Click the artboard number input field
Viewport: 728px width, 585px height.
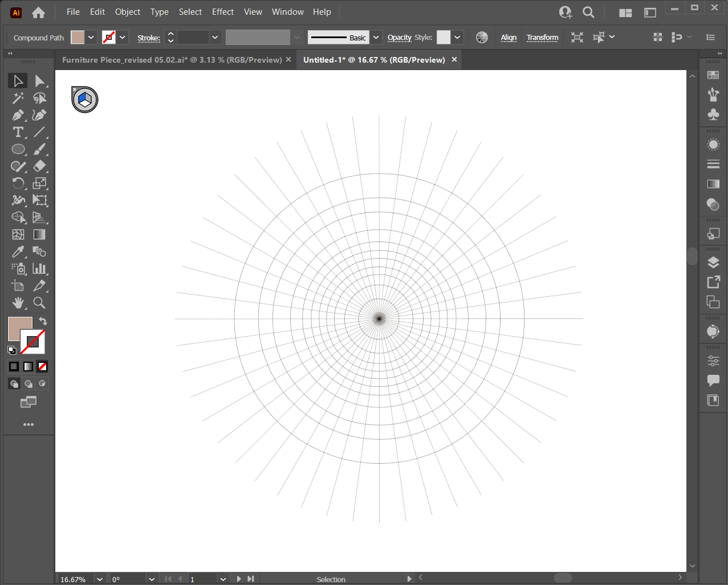coord(202,579)
